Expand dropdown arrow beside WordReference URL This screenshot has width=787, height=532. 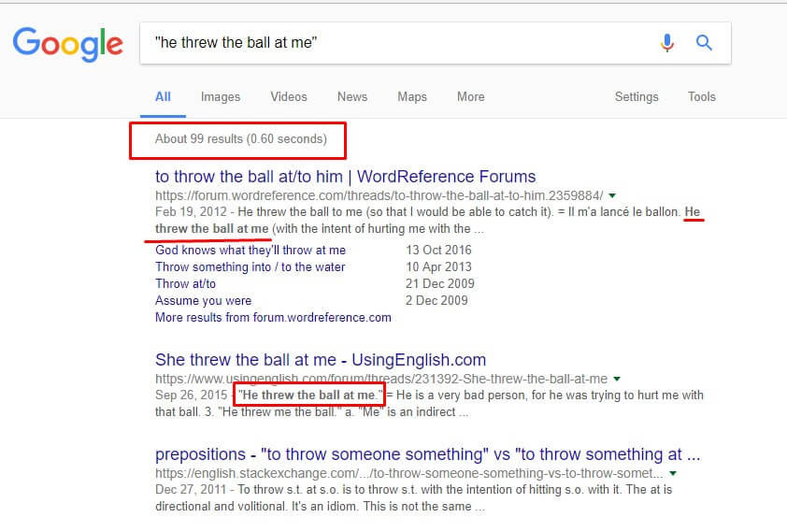[x=612, y=195]
